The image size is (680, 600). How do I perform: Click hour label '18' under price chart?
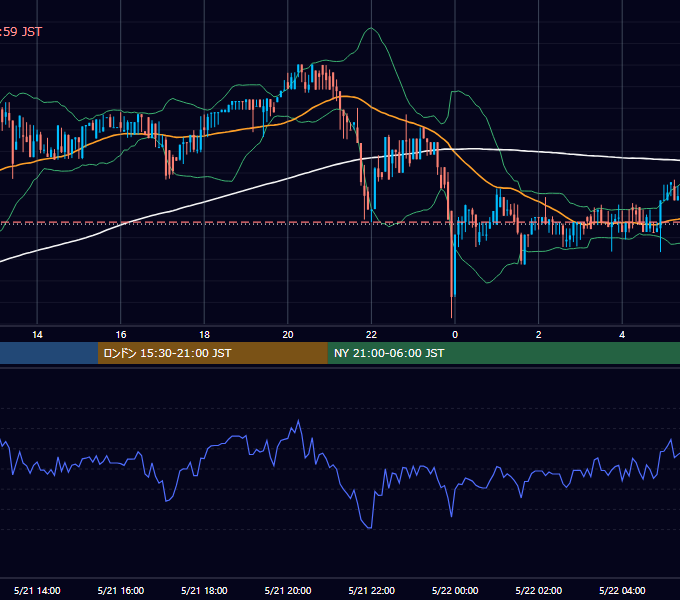(x=204, y=335)
